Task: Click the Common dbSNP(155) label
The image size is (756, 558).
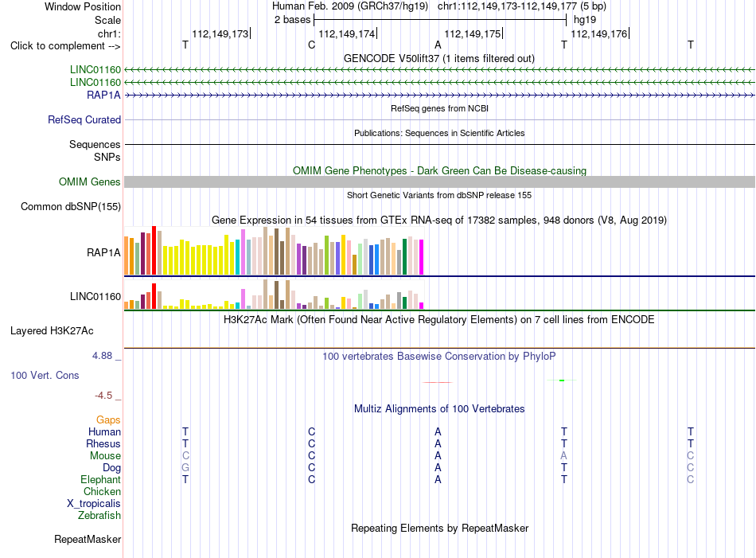Action: [x=70, y=206]
